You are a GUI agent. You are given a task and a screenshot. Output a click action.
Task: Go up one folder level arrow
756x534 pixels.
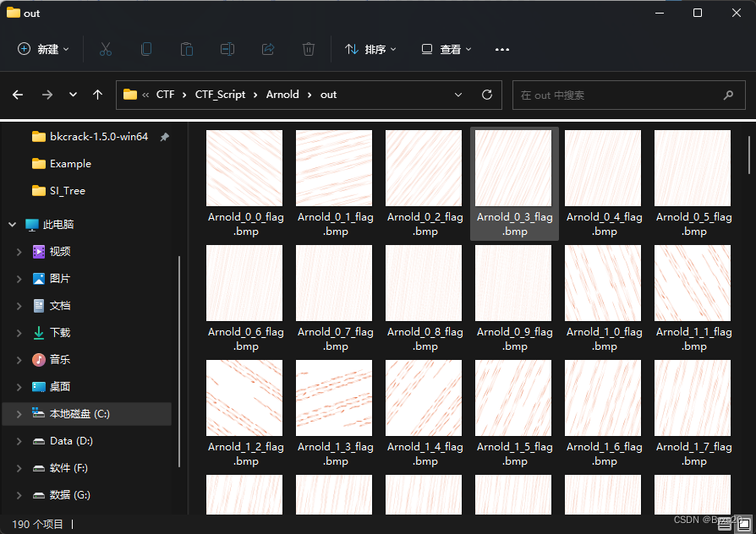point(97,95)
